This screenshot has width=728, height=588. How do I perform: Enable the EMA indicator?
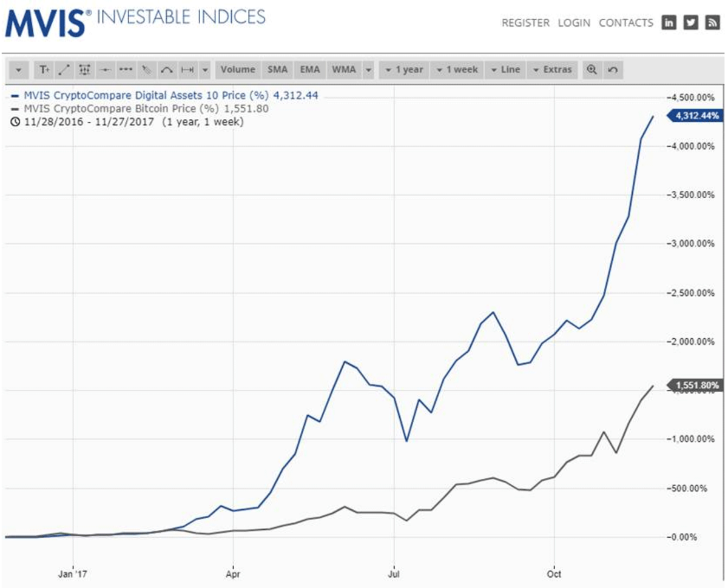coord(309,70)
